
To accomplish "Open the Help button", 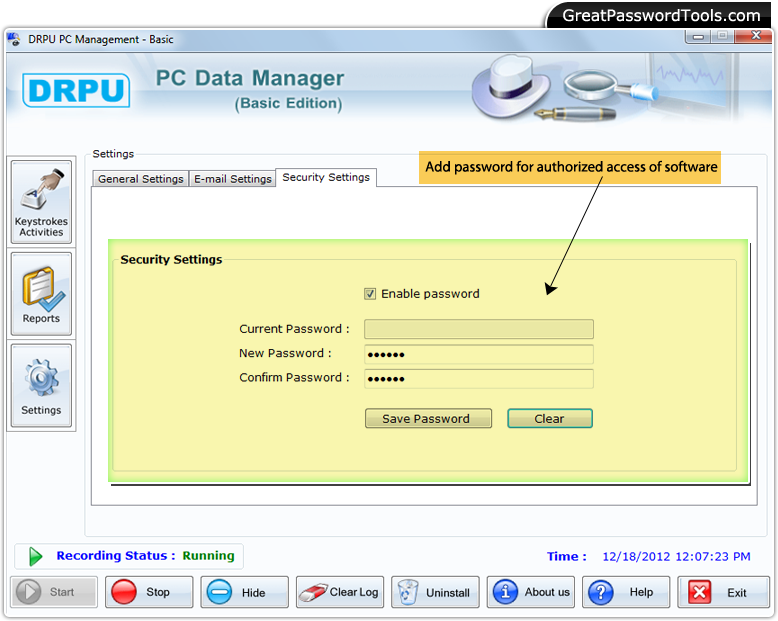I will [626, 592].
